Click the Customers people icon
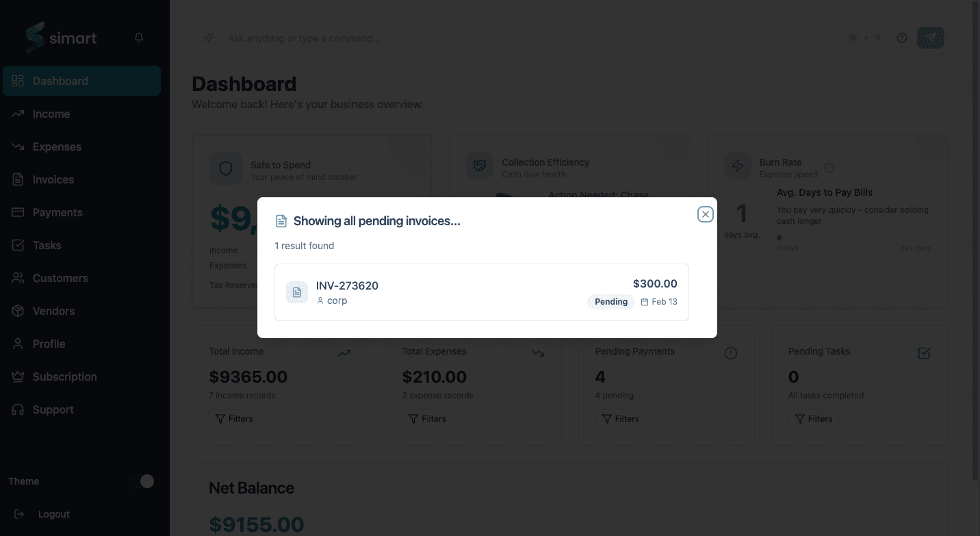980x536 pixels. (x=18, y=278)
